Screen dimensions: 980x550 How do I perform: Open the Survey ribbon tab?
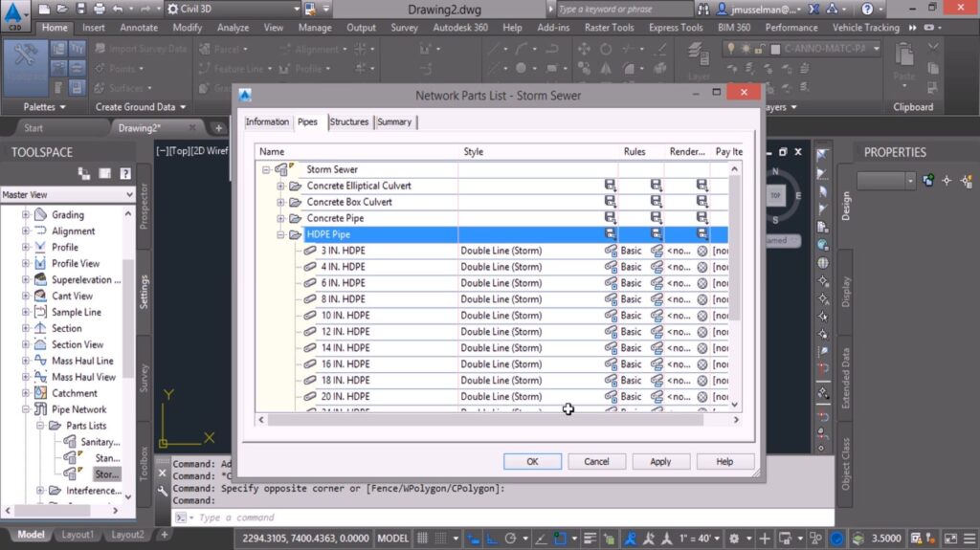coord(405,28)
